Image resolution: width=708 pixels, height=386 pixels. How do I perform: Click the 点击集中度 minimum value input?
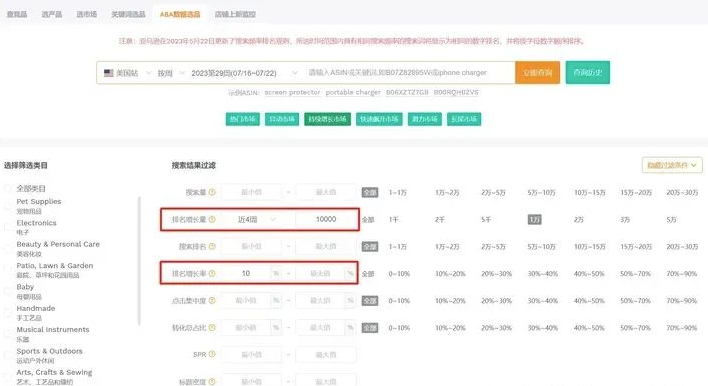tap(246, 301)
